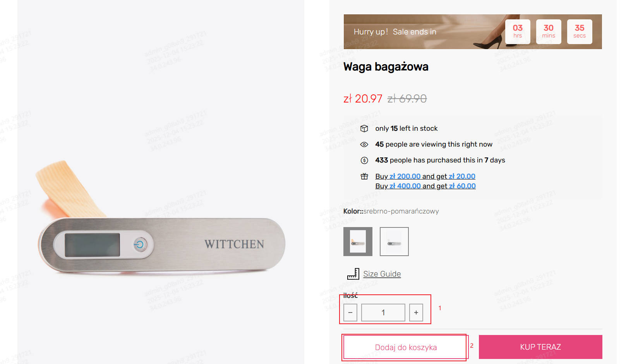The width and height of the screenshot is (626, 364).
Task: Click the seconds countdown box
Action: pos(580,32)
